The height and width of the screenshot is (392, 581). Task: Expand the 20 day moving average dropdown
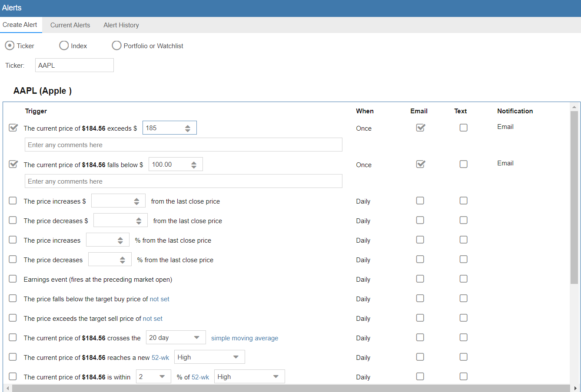point(176,337)
